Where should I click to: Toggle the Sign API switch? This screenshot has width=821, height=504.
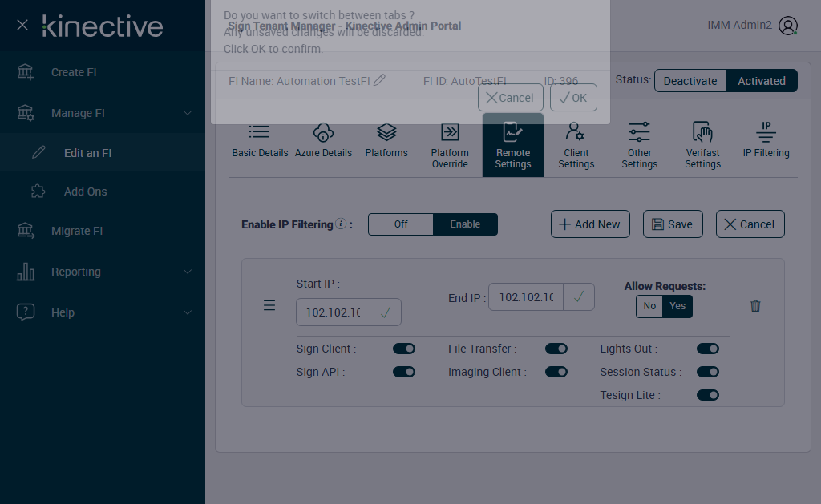tap(404, 372)
